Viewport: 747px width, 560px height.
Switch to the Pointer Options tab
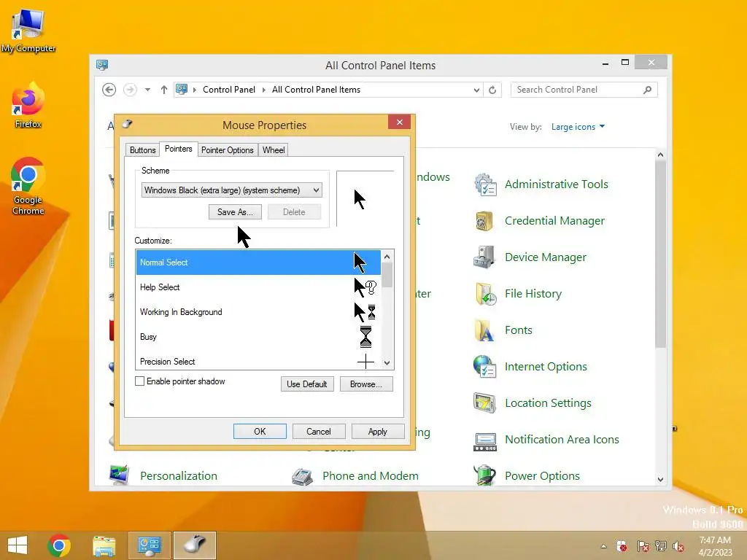point(228,150)
